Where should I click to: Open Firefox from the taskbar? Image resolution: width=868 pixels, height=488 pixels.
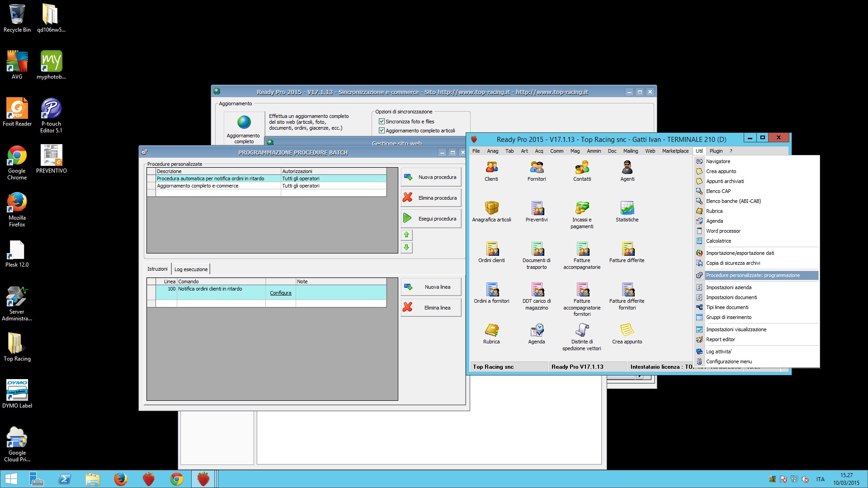coord(120,479)
